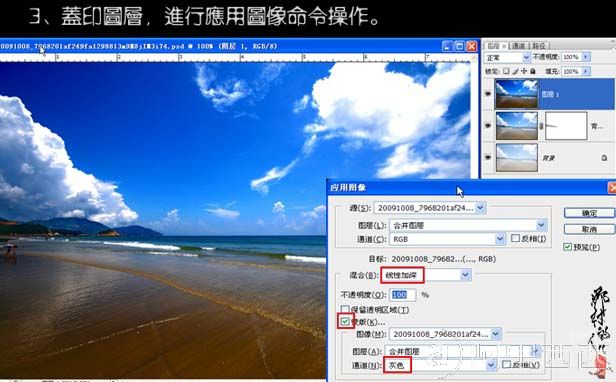Select the masked copy layer's image thumbnail
This screenshot has height=382, width=616.
click(x=516, y=126)
